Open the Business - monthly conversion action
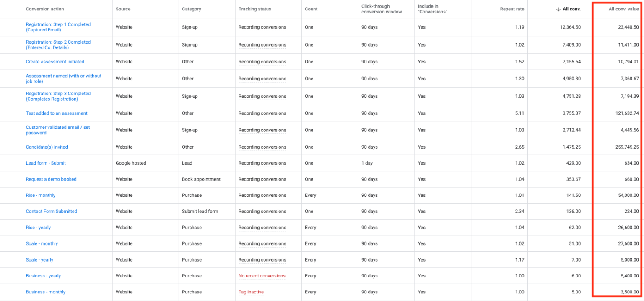Screen dimensions: 644x301 46,292
